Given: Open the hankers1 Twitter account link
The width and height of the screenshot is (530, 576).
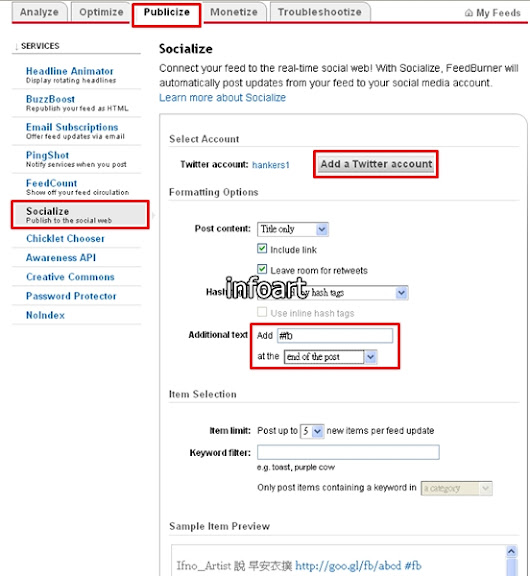Looking at the screenshot, I should point(271,165).
